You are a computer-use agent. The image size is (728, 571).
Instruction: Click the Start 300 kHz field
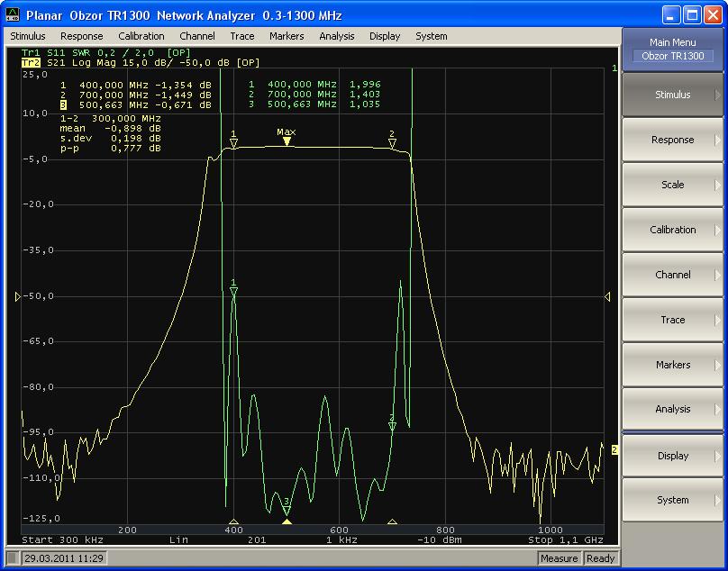[x=63, y=539]
